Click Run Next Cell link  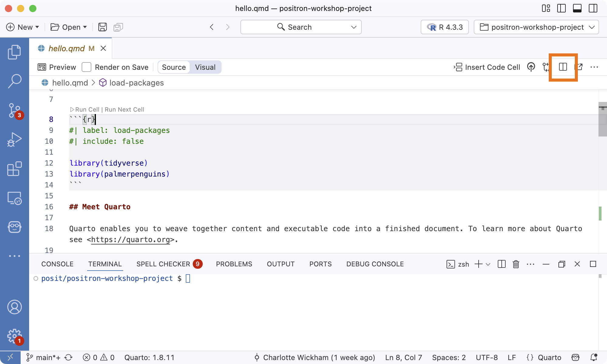click(x=124, y=110)
